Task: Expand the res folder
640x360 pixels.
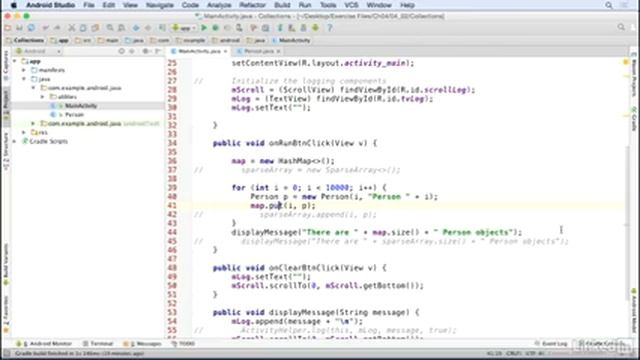Action: (24, 132)
